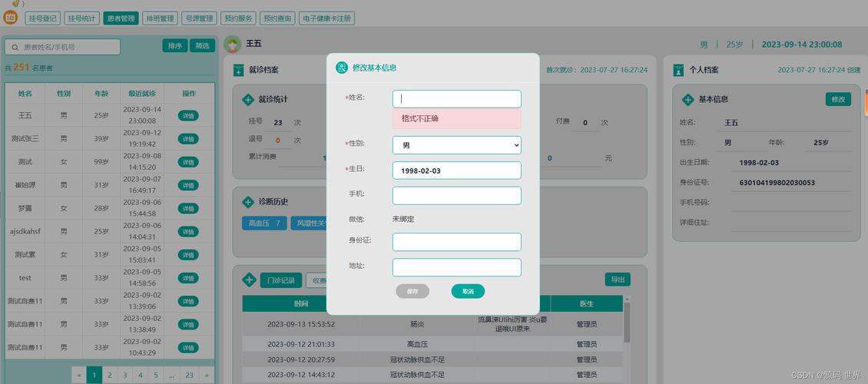The image size is (868, 384).
Task: Click the 姓名 column header
Action: (25, 94)
